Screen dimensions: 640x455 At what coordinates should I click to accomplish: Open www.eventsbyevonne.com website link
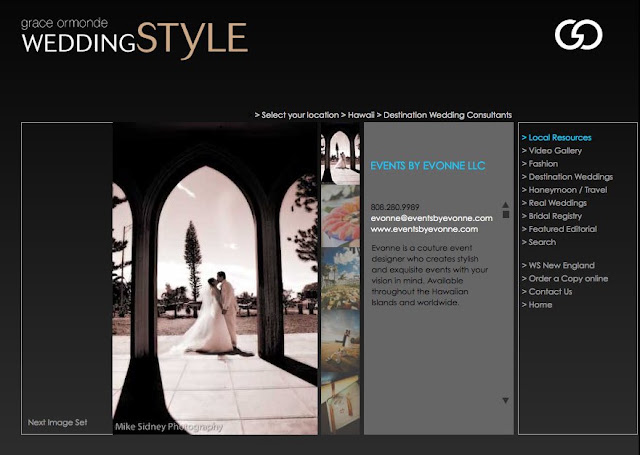point(424,229)
